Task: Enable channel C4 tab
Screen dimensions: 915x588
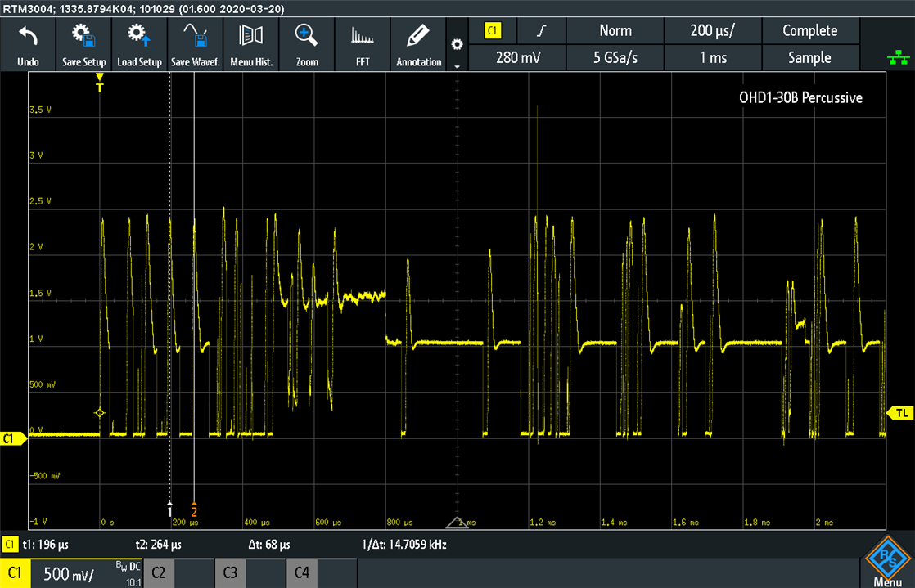Action: tap(322, 573)
